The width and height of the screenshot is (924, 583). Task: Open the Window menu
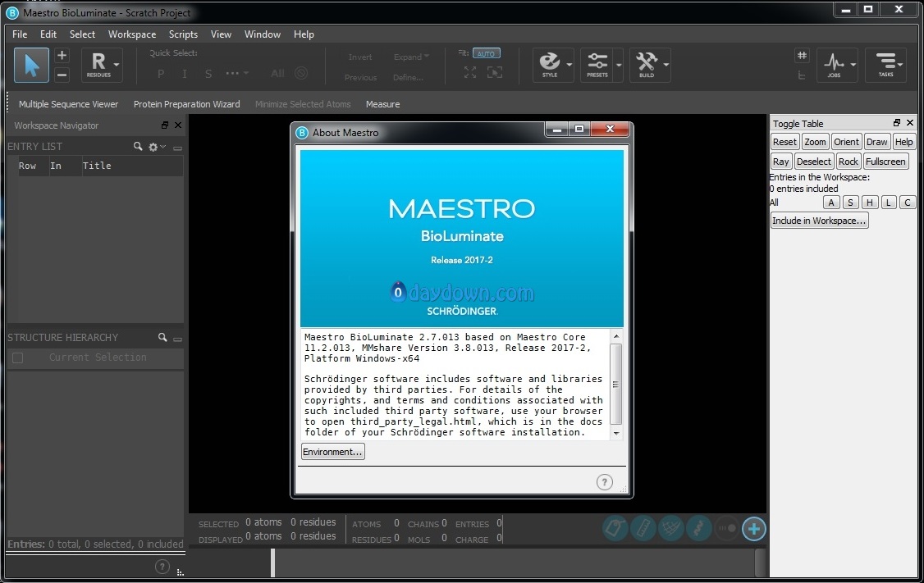263,34
